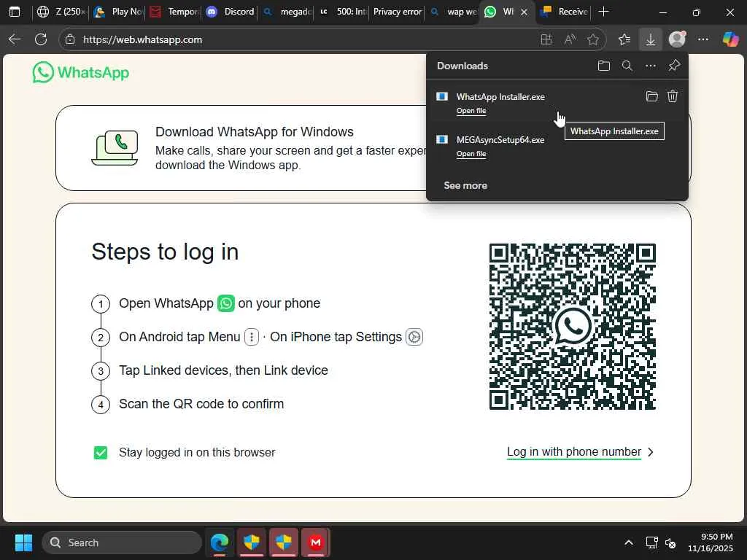Refresh the WhatsApp Web page
This screenshot has width=747, height=560.
coord(41,39)
